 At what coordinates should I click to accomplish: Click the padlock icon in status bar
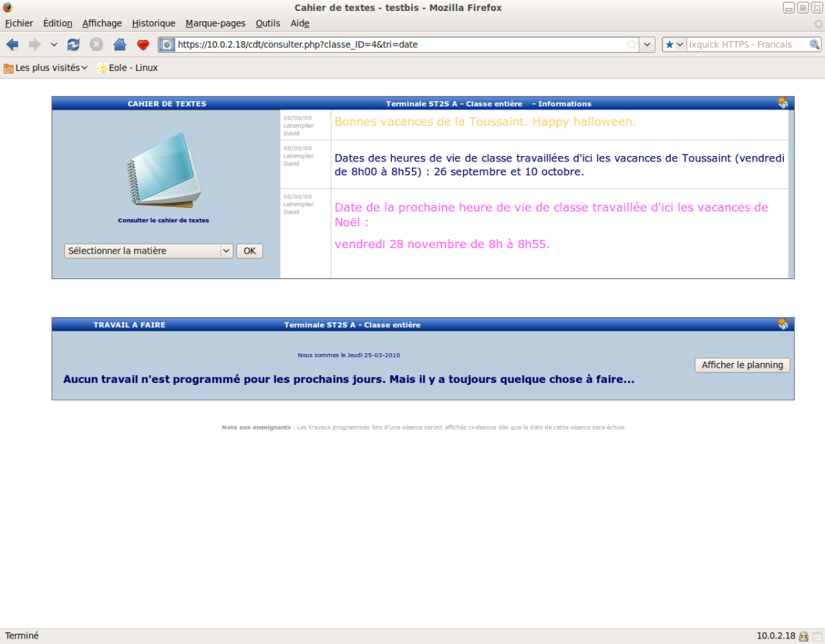(x=803, y=636)
